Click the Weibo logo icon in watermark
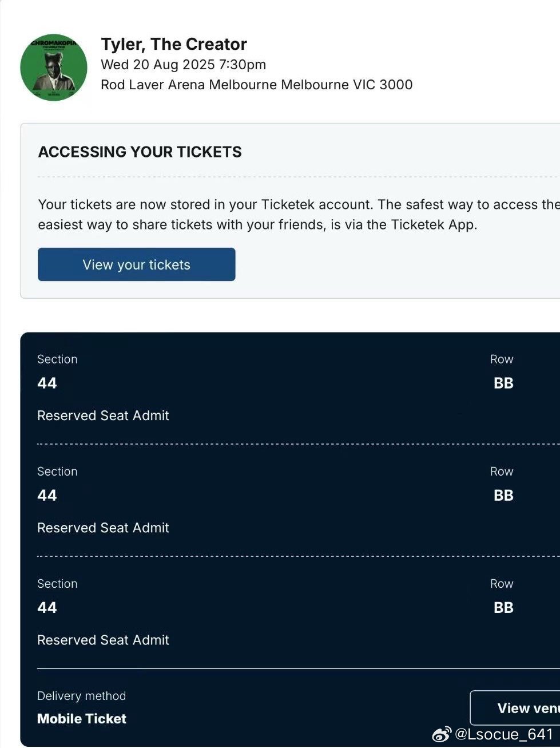 coord(441,734)
